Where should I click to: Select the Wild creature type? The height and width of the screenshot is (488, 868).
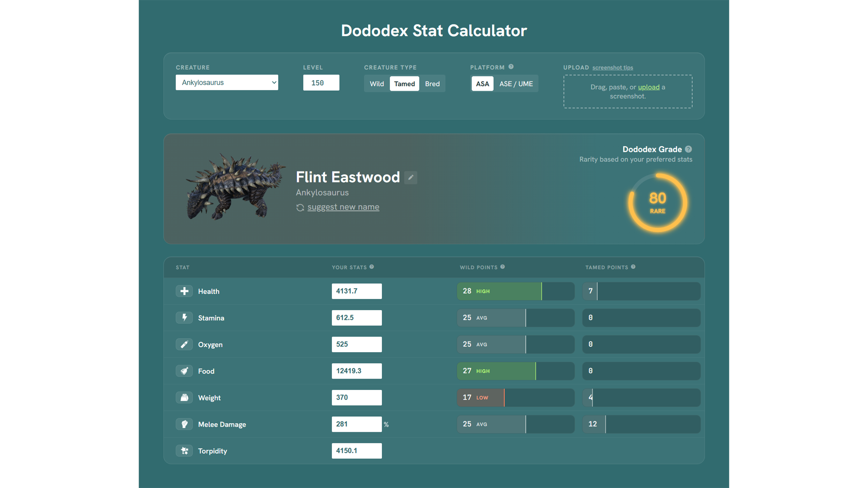(x=377, y=84)
